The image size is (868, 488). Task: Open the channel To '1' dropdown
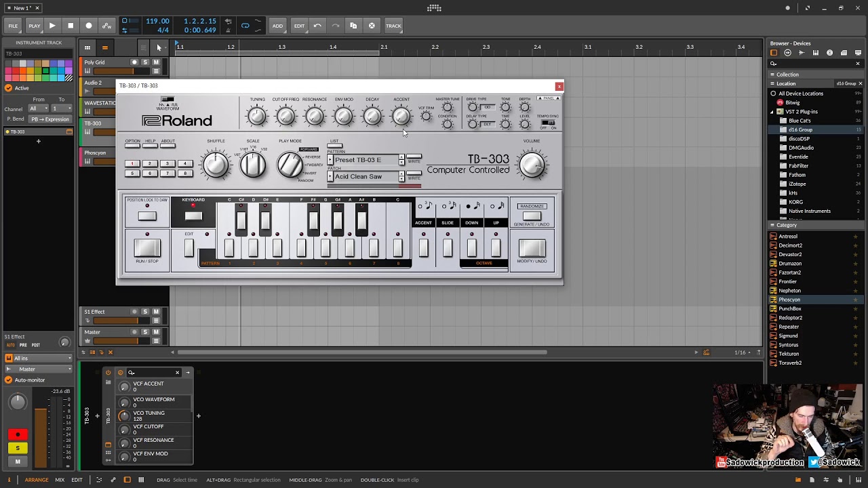click(x=62, y=108)
